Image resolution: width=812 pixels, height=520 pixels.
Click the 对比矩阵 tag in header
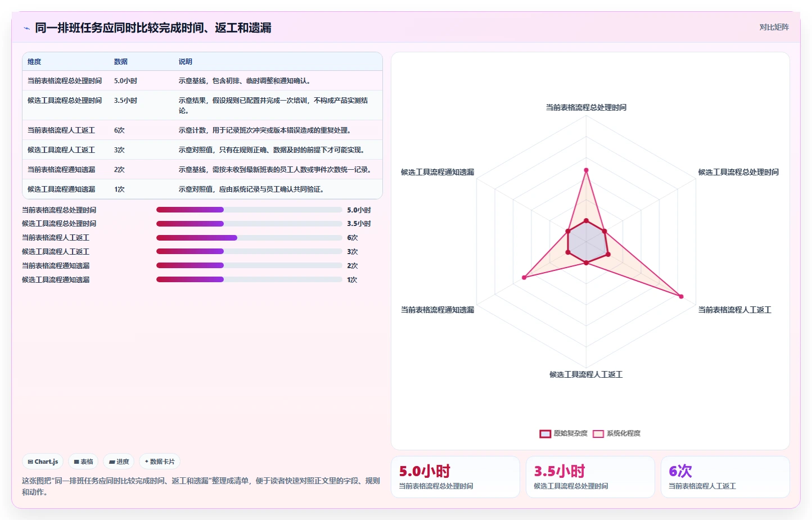pyautogui.click(x=774, y=27)
